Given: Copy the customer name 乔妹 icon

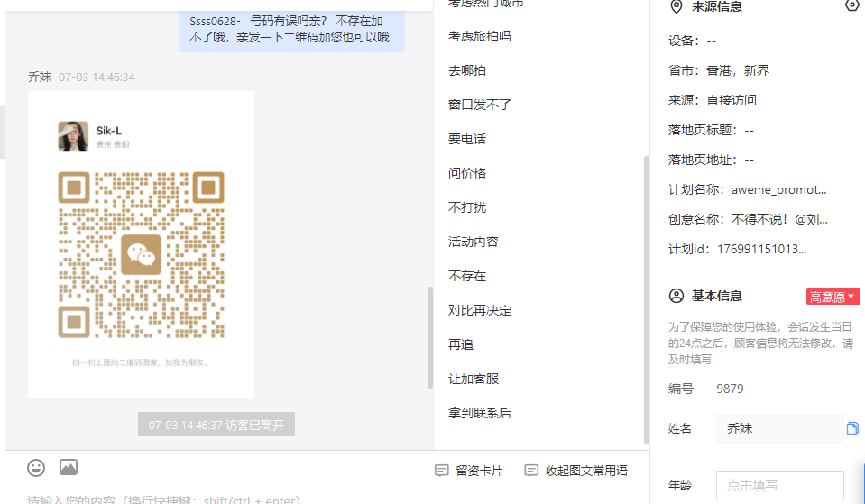Looking at the screenshot, I should pos(852,428).
